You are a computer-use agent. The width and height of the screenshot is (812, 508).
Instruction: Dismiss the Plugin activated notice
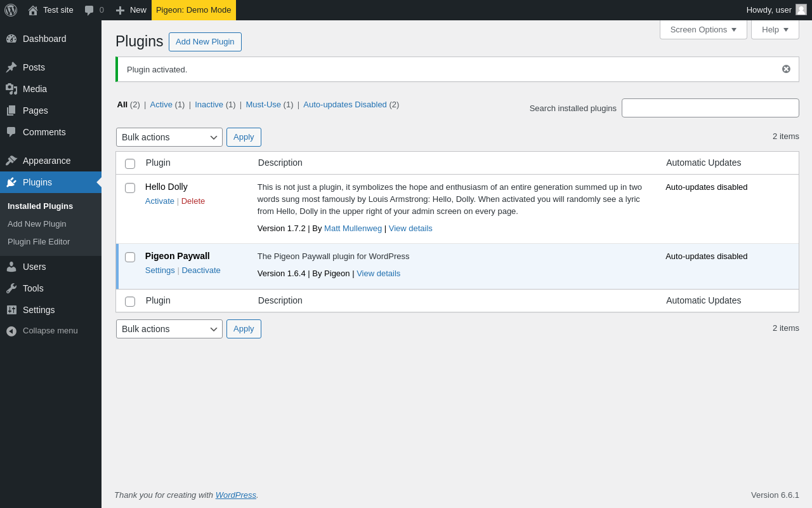[786, 69]
